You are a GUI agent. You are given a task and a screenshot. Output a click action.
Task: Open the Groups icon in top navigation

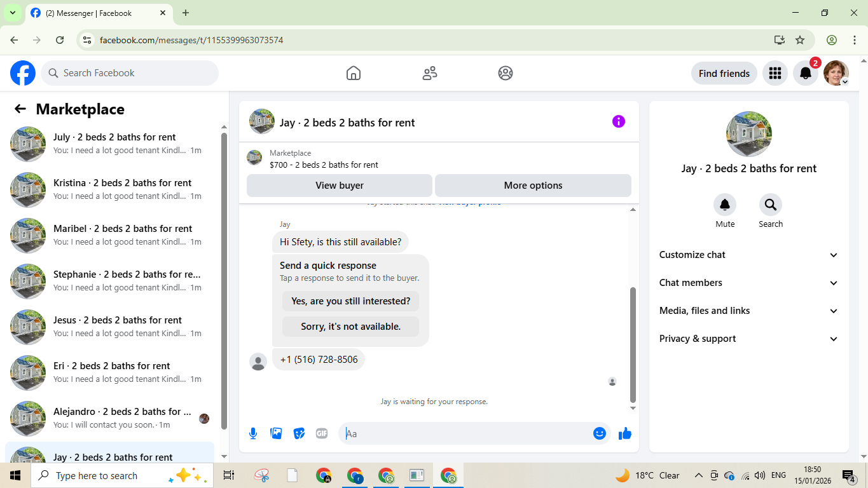point(506,73)
